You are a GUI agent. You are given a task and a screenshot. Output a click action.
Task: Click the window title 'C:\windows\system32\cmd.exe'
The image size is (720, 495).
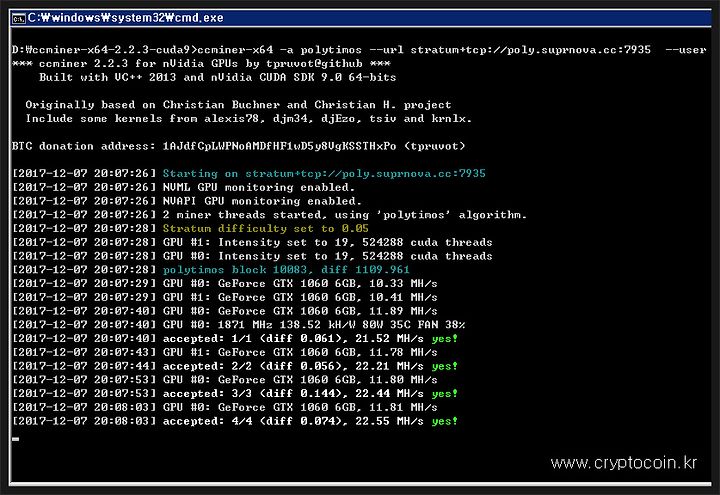125,18
